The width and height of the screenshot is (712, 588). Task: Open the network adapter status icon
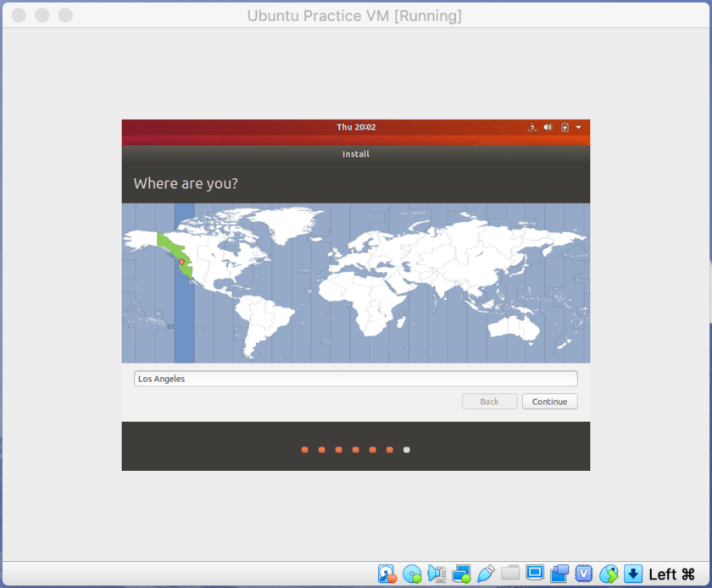tap(461, 574)
